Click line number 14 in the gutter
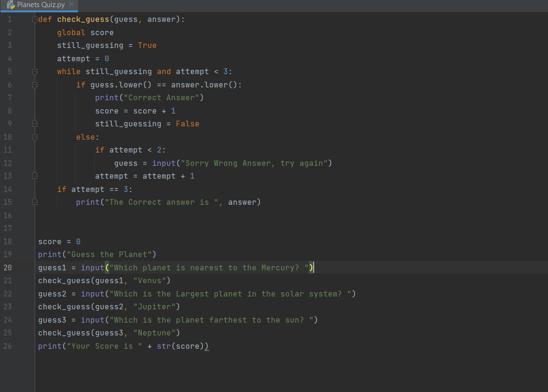The height and width of the screenshot is (392, 548). tap(8, 190)
